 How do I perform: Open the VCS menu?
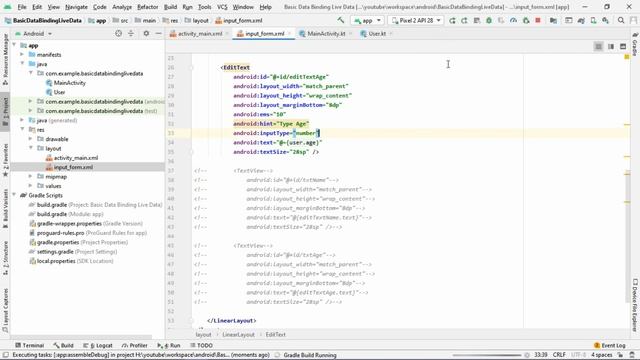222,7
